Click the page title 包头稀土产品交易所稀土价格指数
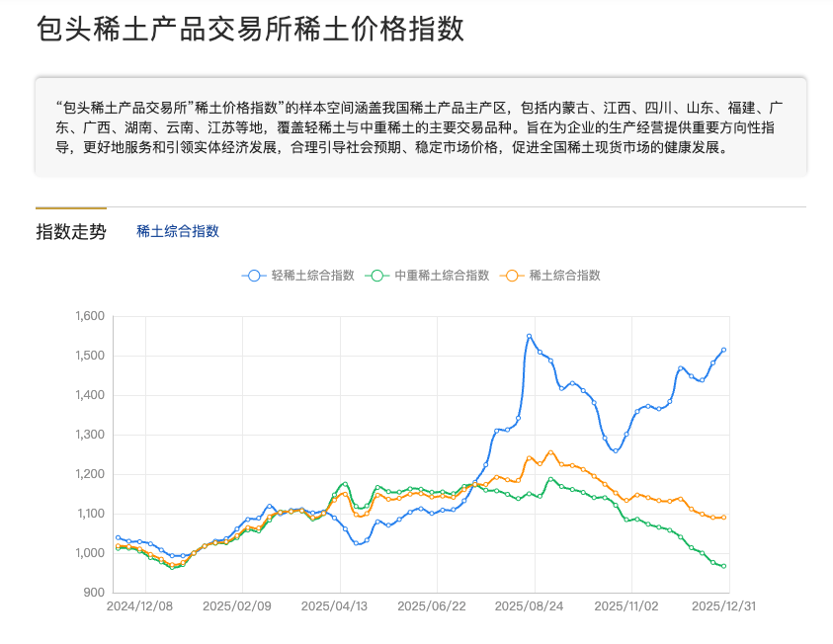The image size is (833, 644). [250, 29]
